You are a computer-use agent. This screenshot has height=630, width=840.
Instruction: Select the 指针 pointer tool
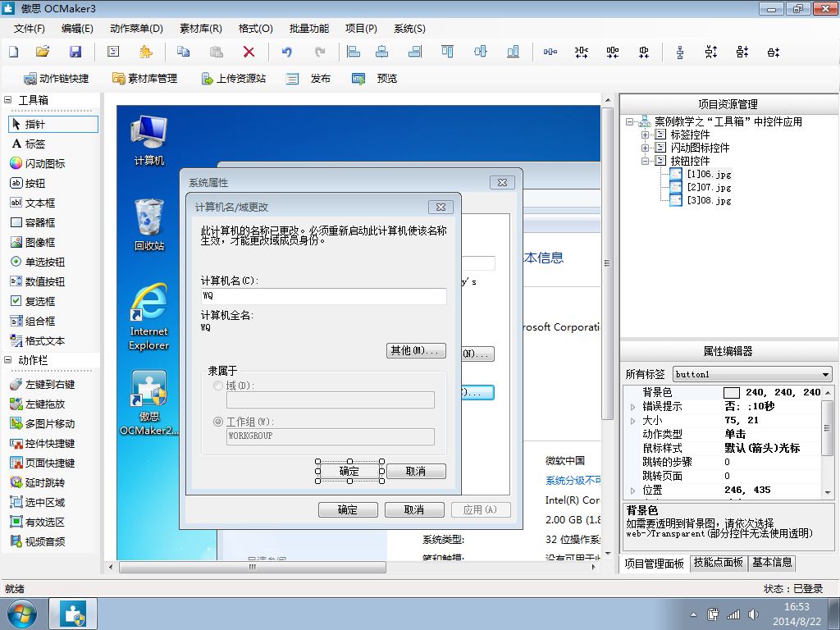53,125
